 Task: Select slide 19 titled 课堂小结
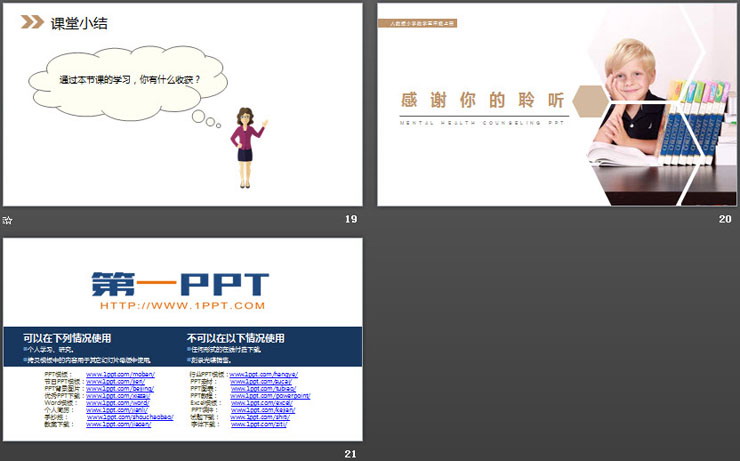183,104
